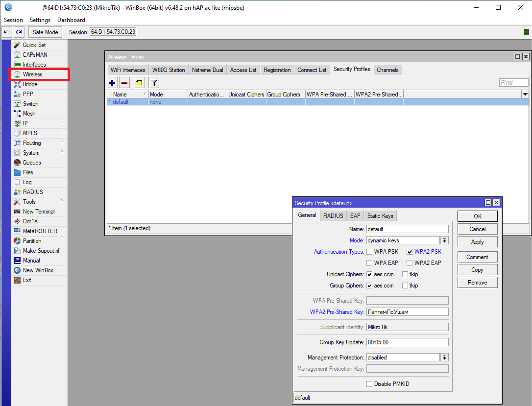The image size is (532, 406).
Task: Toggle Unicast Ciphers aes ccm checkbox
Action: [x=369, y=274]
